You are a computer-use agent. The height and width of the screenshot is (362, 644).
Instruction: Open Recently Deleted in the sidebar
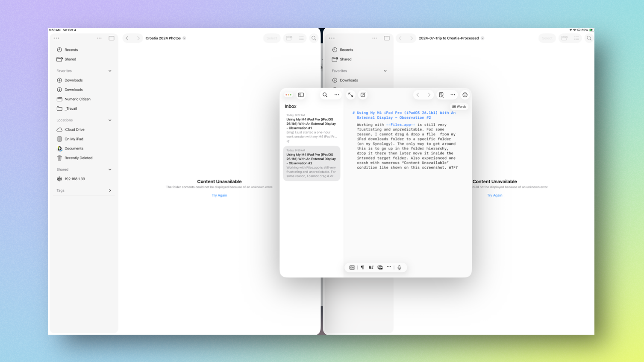click(78, 158)
